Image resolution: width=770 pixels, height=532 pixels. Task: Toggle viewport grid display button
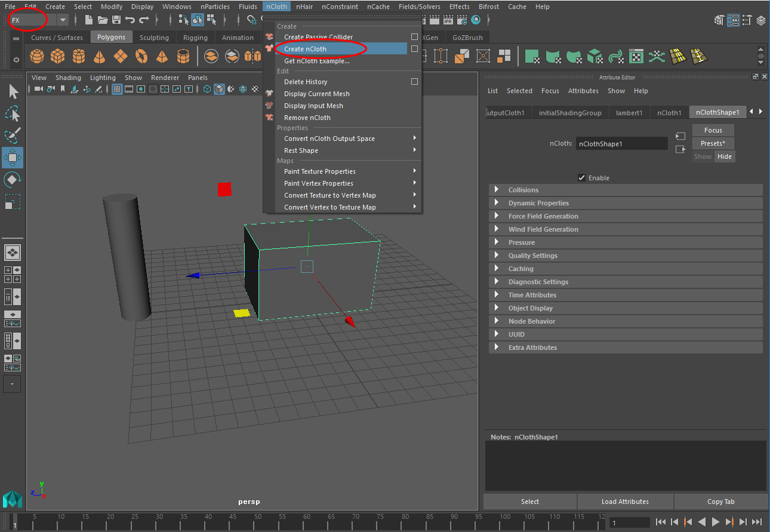[117, 89]
